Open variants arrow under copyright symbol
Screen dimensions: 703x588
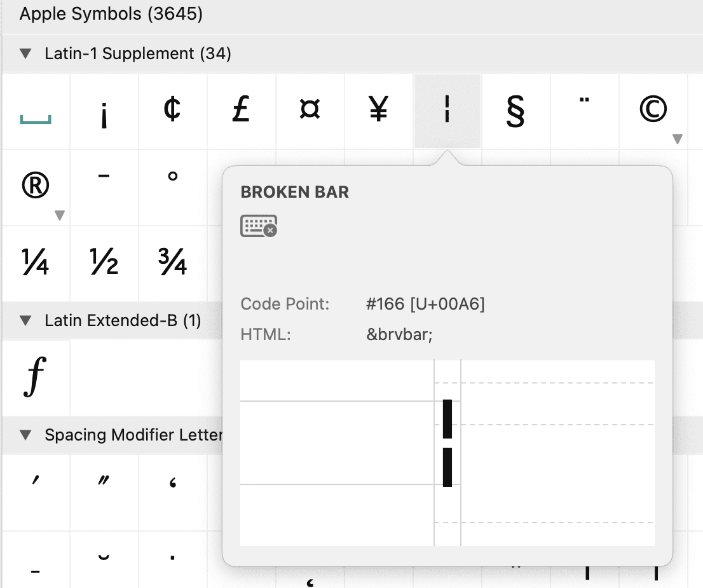coord(678,139)
